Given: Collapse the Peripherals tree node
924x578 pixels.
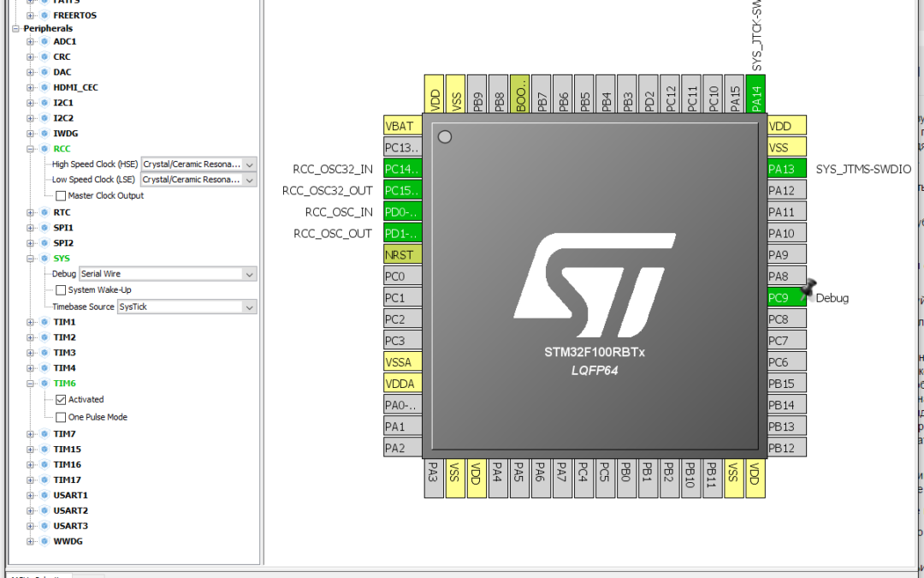Looking at the screenshot, I should (14, 28).
